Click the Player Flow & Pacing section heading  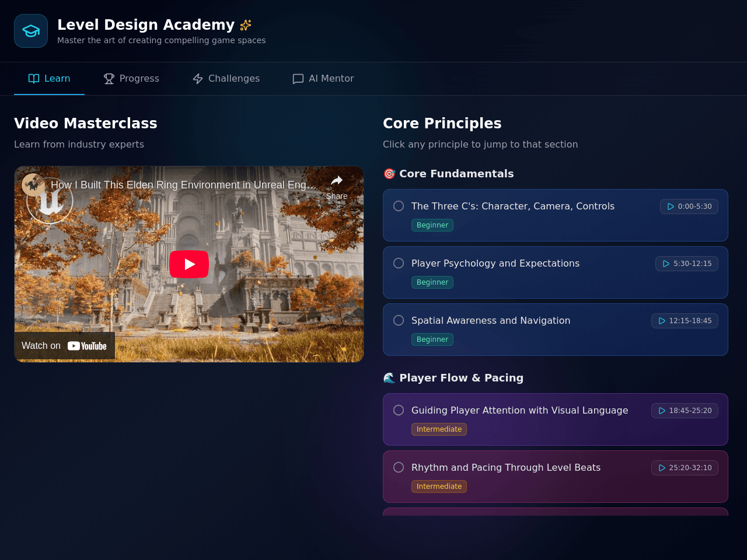tap(461, 378)
